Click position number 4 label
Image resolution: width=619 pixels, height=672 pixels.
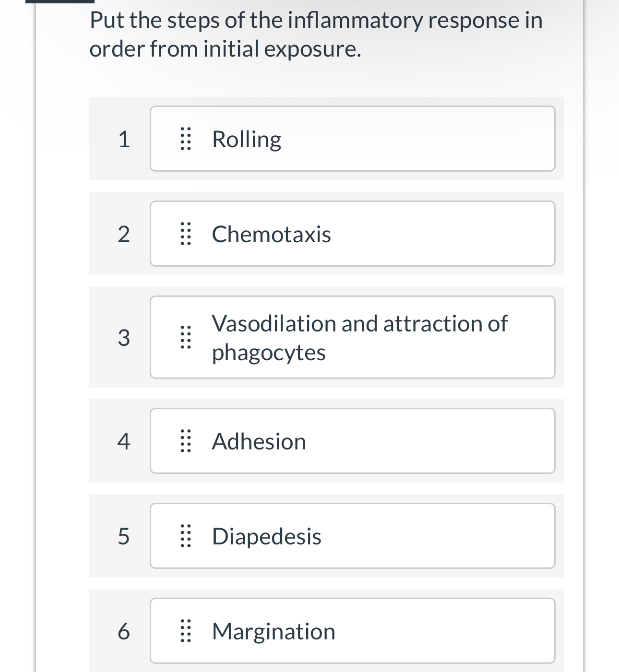124,441
